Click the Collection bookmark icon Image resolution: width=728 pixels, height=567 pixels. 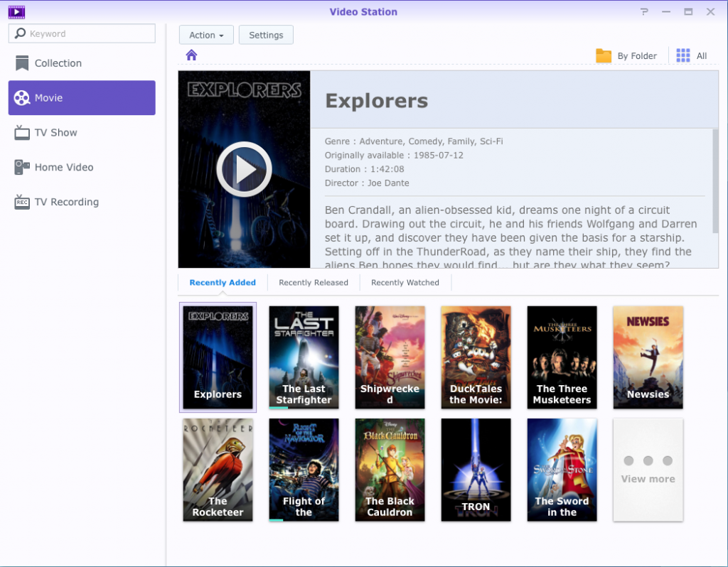(x=22, y=63)
